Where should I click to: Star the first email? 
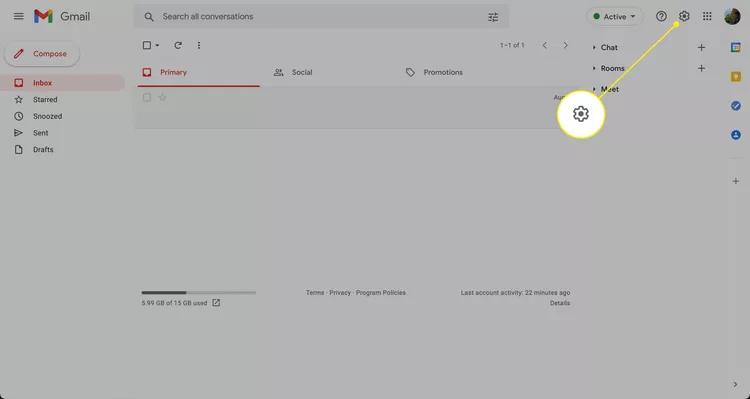[163, 98]
